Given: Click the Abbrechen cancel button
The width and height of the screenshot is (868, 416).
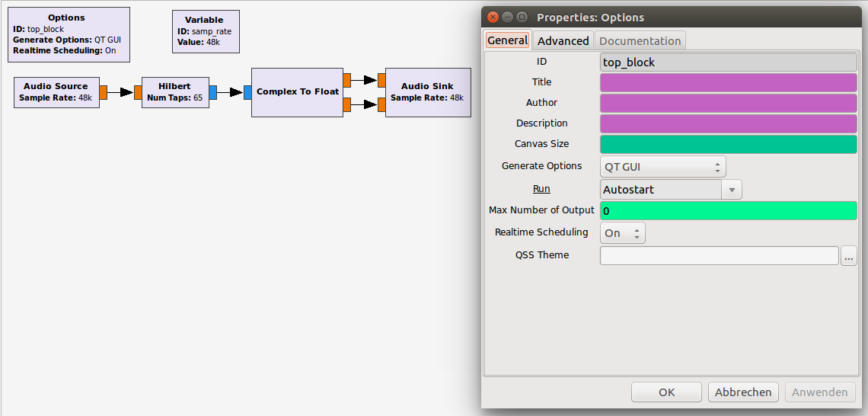Looking at the screenshot, I should coord(743,392).
